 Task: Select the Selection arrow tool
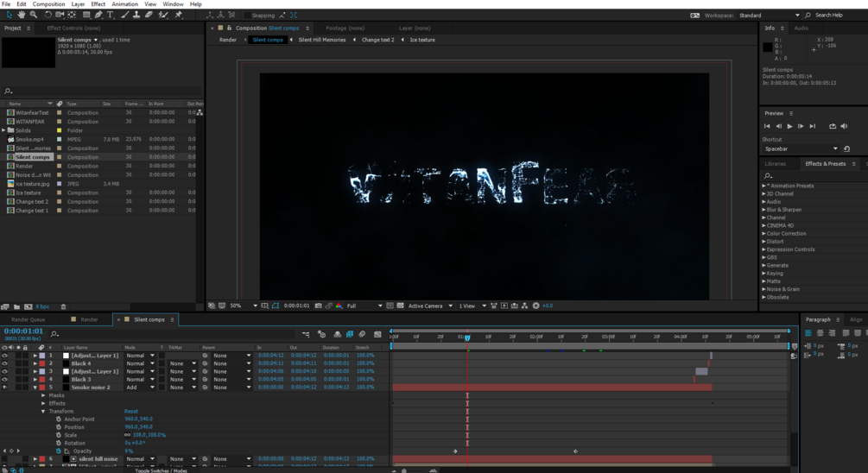(x=9, y=15)
